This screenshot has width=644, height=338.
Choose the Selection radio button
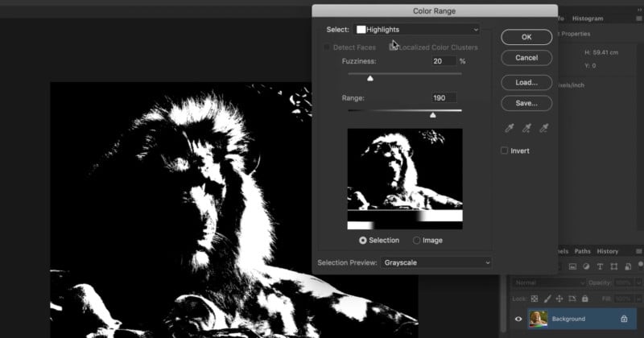[x=363, y=241]
